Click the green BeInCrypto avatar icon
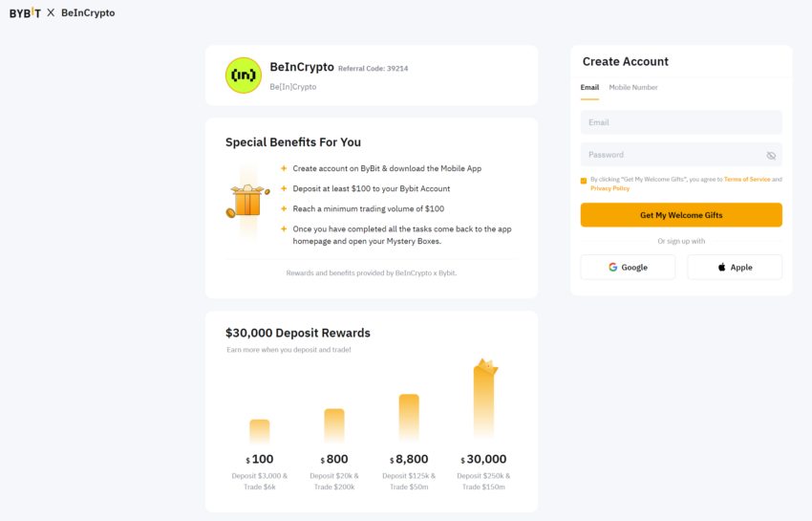812x521 pixels. 244,76
